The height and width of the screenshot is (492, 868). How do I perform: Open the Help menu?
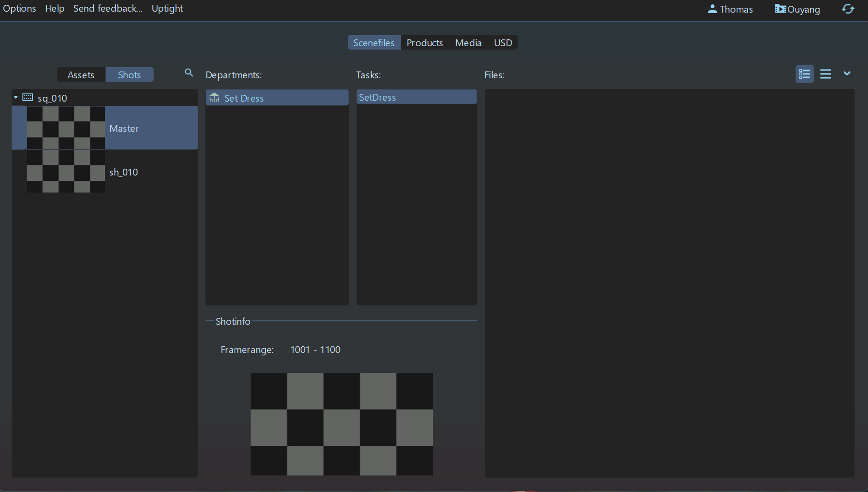pyautogui.click(x=54, y=9)
